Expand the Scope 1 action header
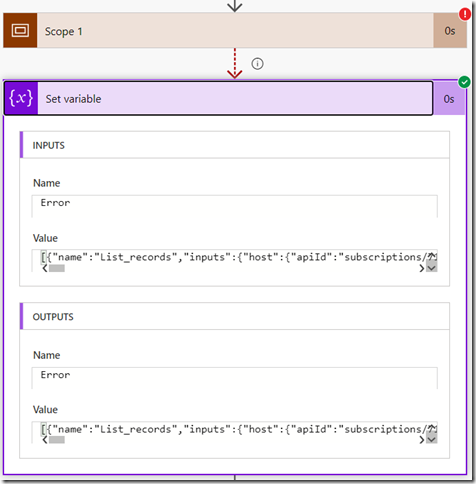 235,31
